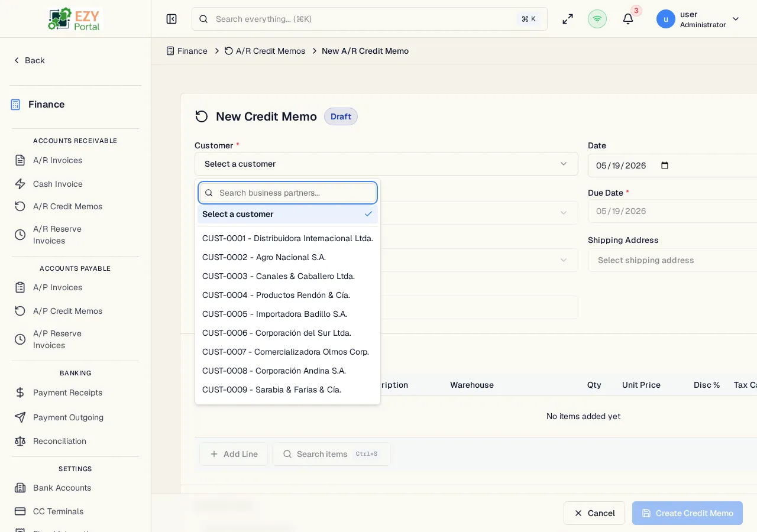This screenshot has width=757, height=532.
Task: Click the Cancel button
Action: [594, 513]
